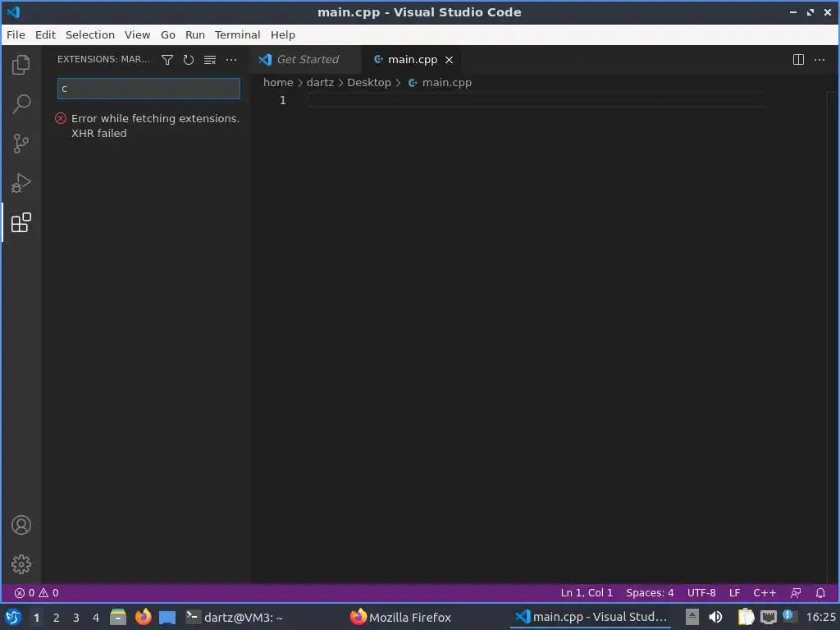
Task: Click the errors and warnings status item
Action: pos(36,592)
